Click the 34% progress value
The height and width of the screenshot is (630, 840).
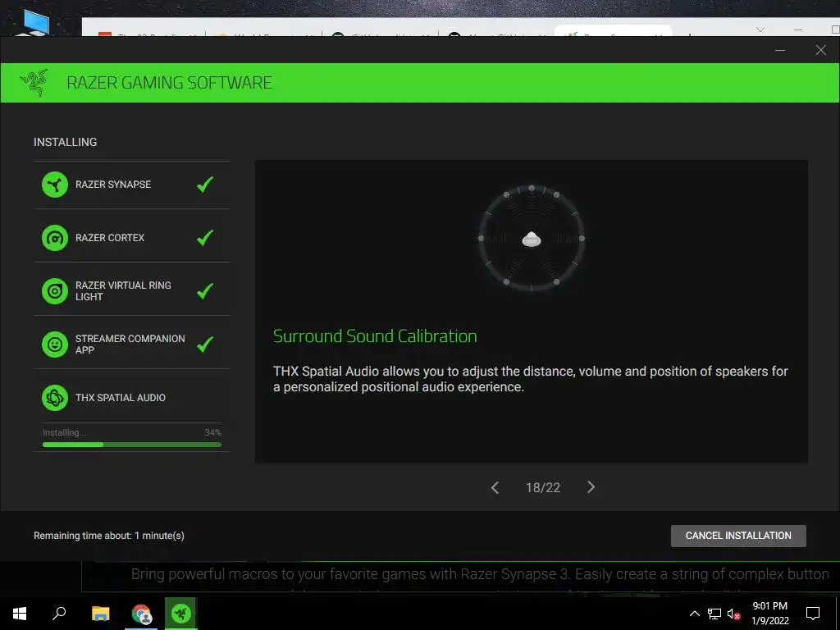point(212,432)
